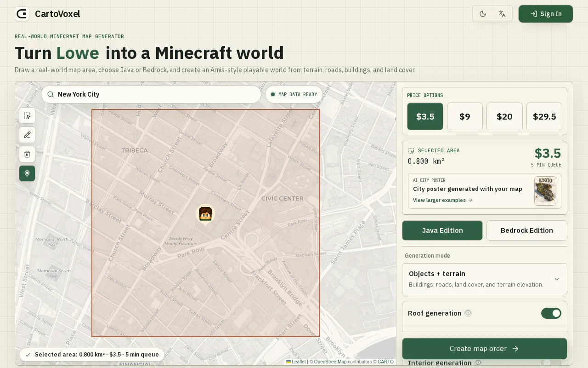Image resolution: width=588 pixels, height=368 pixels.
Task: Choose the $9 price option
Action: (x=465, y=116)
